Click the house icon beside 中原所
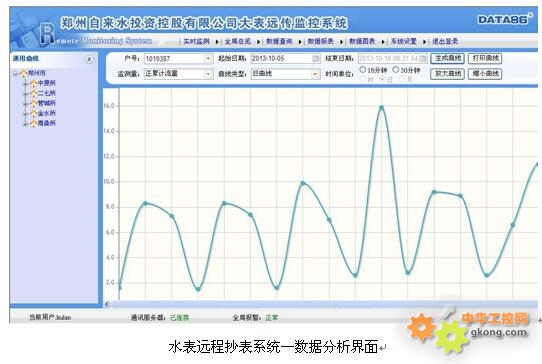This screenshot has height=364, width=542. coord(33,83)
